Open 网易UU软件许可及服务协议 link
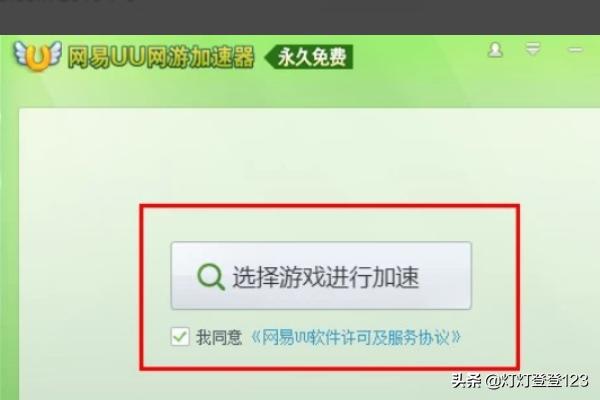This screenshot has width=600, height=400. [x=356, y=338]
